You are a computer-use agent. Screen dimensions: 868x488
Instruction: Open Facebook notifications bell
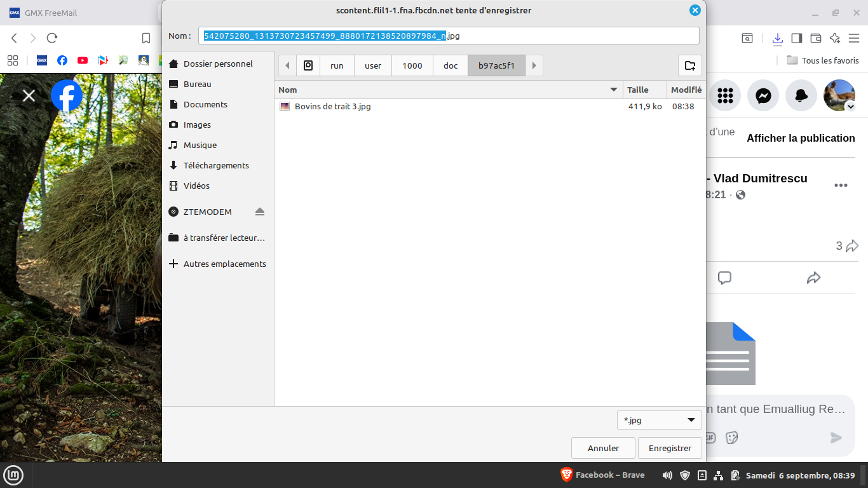coord(801,95)
